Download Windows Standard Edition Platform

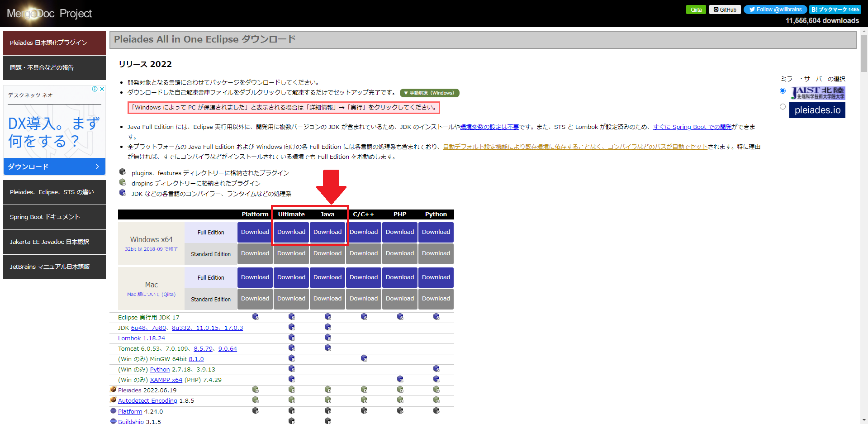[255, 253]
